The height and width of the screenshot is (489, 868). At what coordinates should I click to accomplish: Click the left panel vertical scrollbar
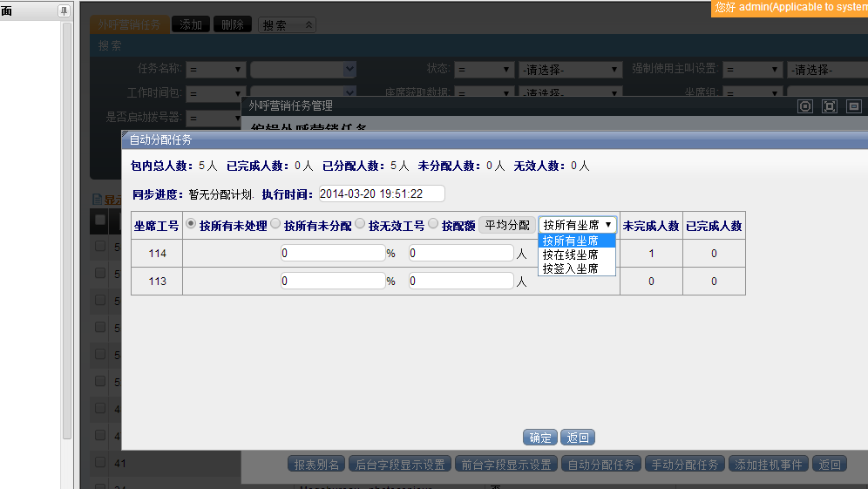[x=67, y=227]
